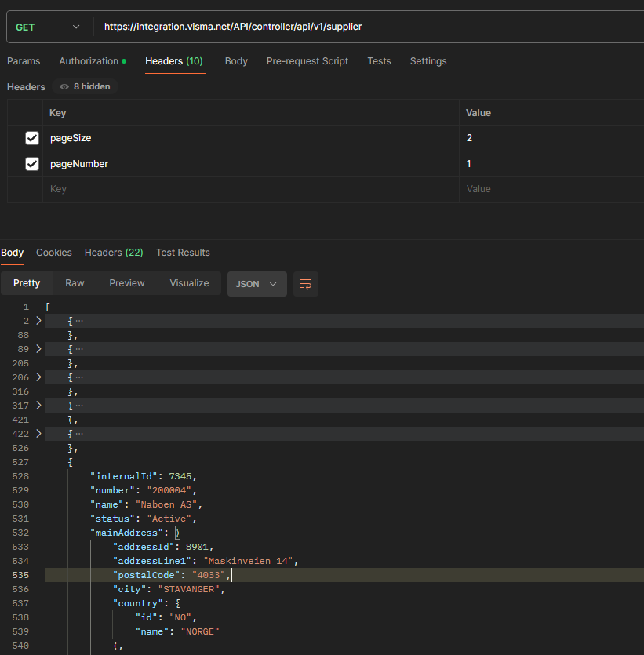Open the Settings tab
Screen dimensions: 644x655
pyautogui.click(x=428, y=61)
